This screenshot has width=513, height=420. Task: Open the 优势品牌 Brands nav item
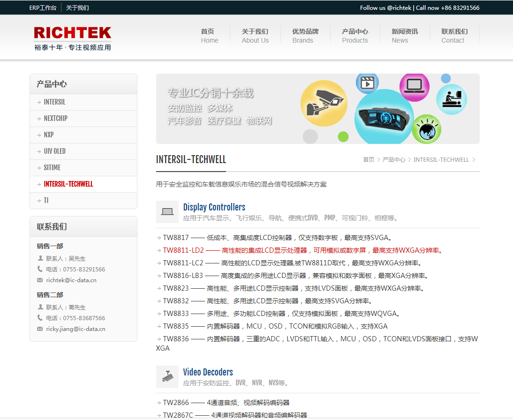(x=305, y=36)
